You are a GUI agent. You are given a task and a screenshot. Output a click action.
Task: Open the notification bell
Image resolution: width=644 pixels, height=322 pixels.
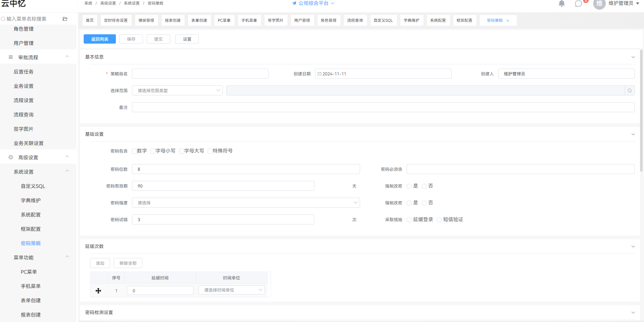tap(562, 4)
